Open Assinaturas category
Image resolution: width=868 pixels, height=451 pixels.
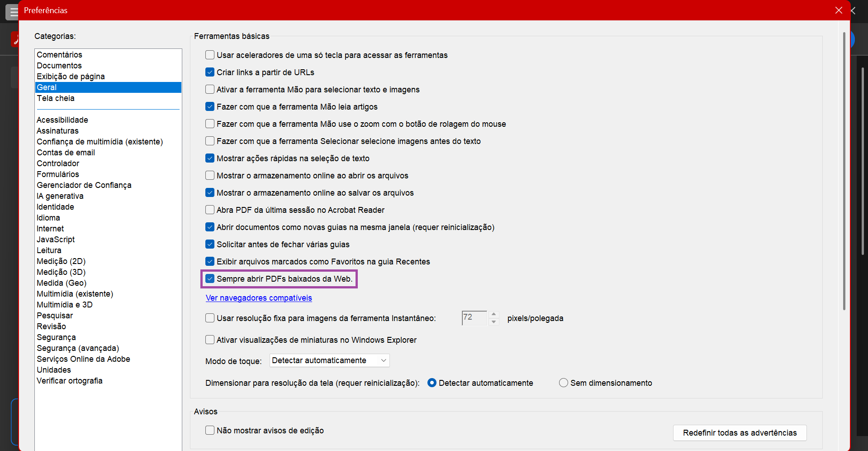(108, 131)
